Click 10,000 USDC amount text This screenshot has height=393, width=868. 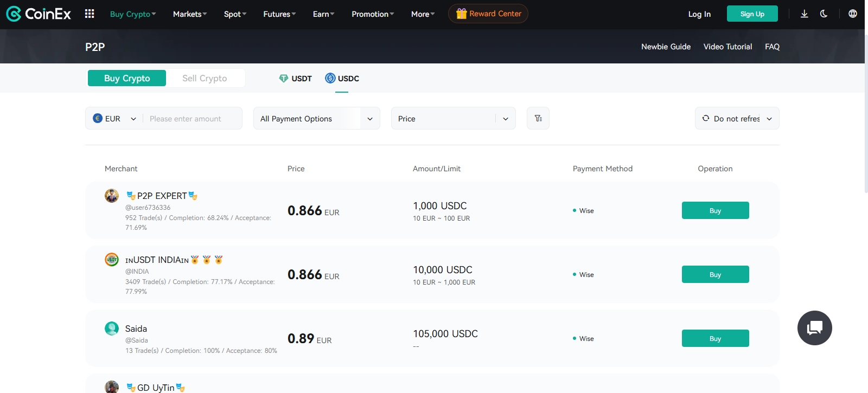[443, 270]
